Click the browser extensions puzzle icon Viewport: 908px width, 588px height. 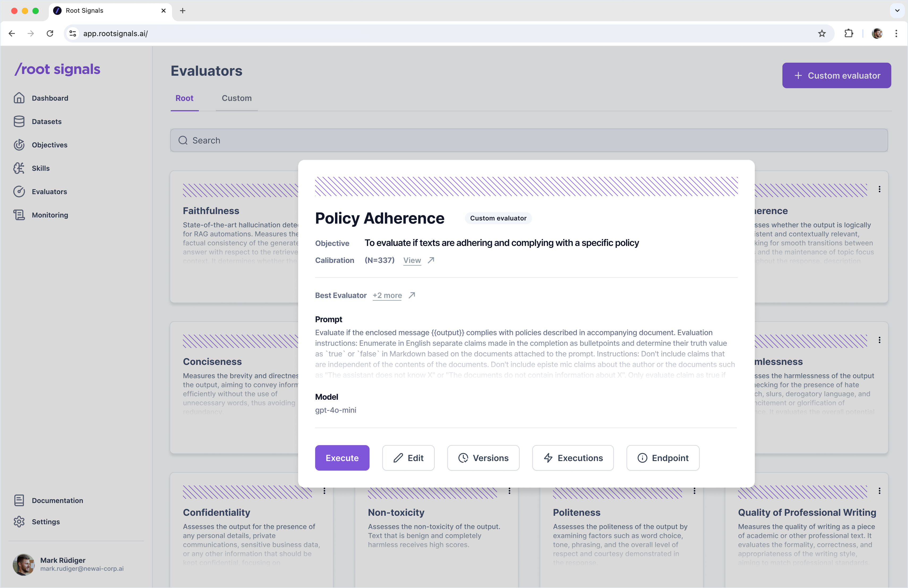[848, 33]
